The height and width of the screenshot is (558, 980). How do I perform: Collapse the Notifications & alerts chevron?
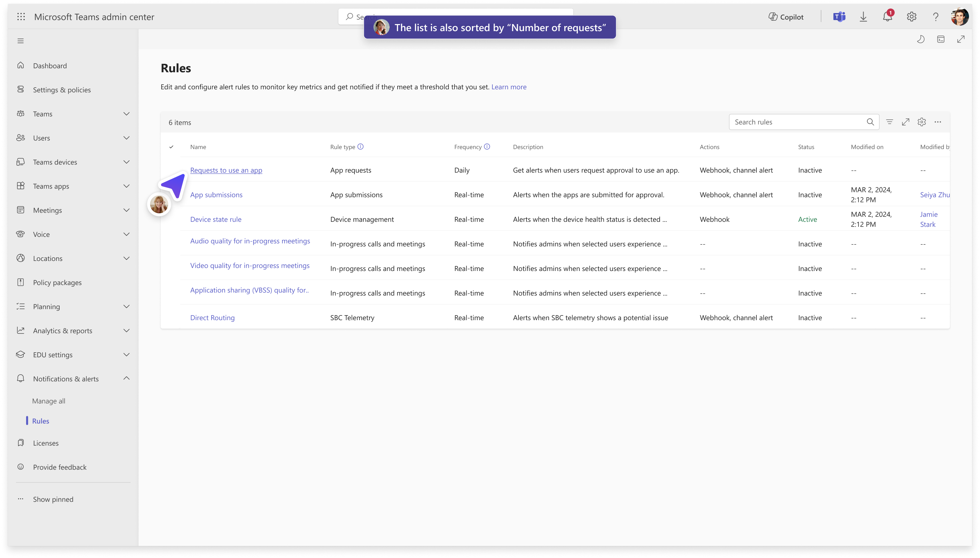(x=127, y=378)
